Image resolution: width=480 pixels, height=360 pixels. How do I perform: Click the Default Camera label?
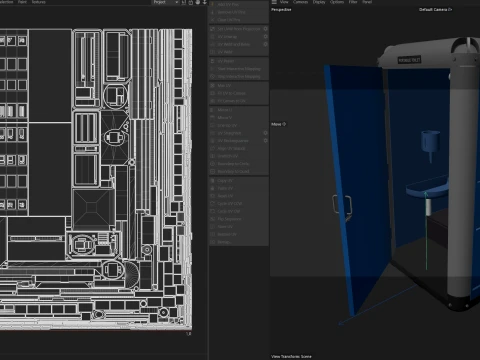(435, 10)
